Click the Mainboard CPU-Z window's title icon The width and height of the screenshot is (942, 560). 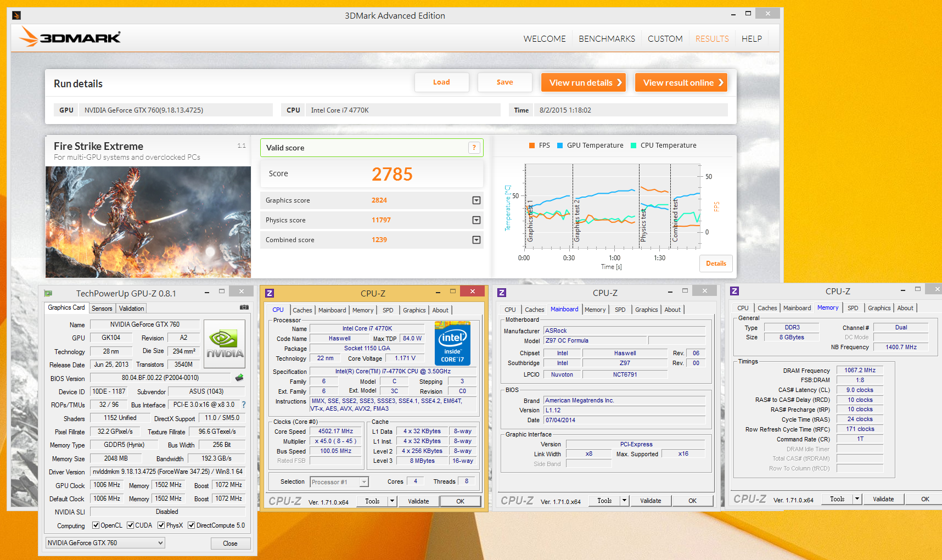[x=502, y=293]
